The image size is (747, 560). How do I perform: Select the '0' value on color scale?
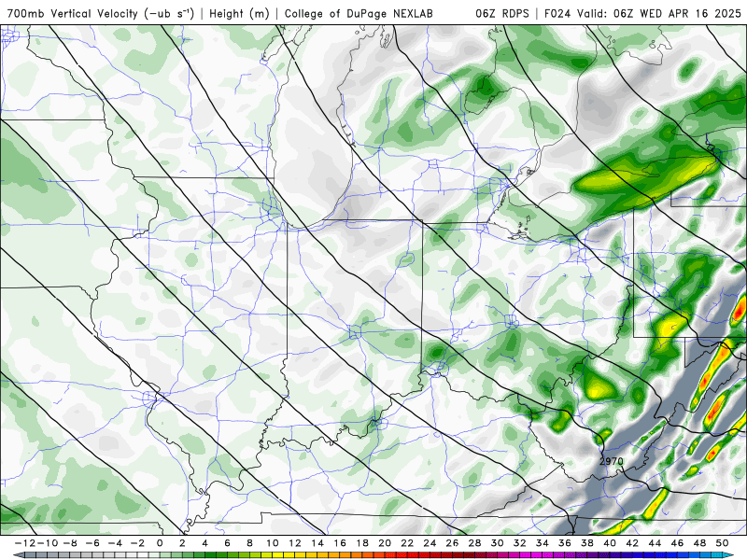pos(160,543)
